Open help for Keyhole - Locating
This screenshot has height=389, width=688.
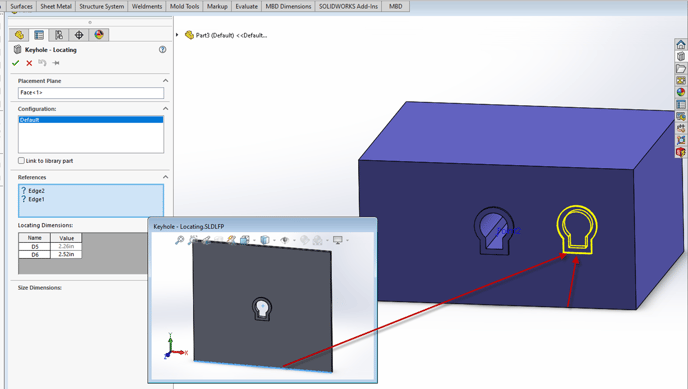162,50
